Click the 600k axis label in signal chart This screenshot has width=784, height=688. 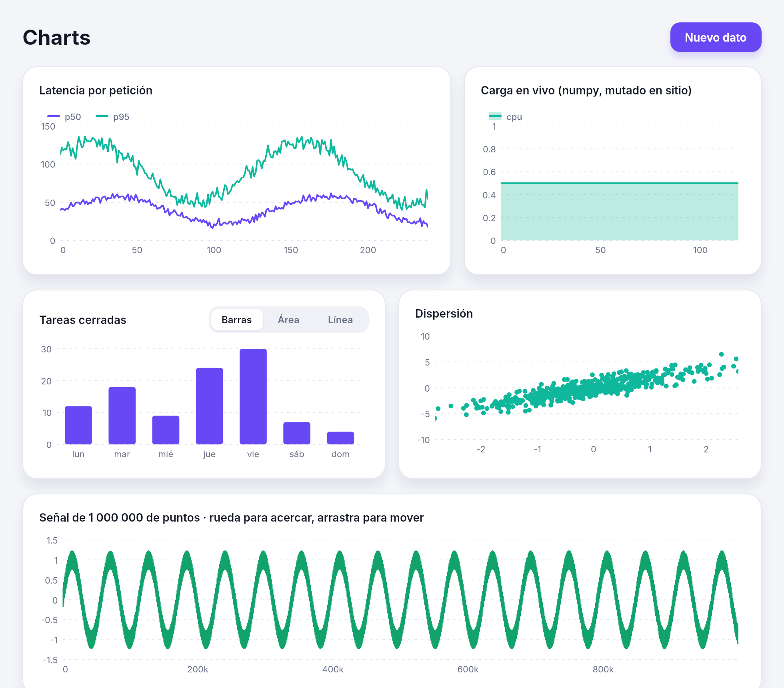pos(468,669)
